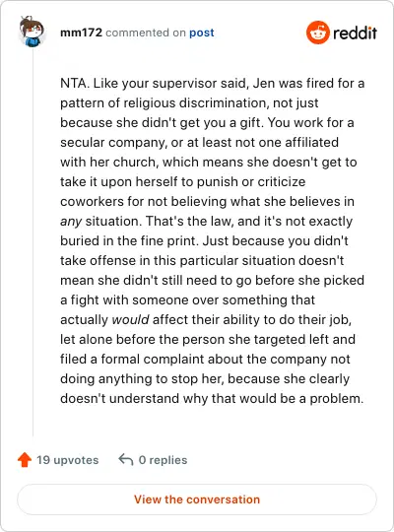394x532 pixels.
Task: Click the orange upvote arrow icon
Action: [25, 460]
